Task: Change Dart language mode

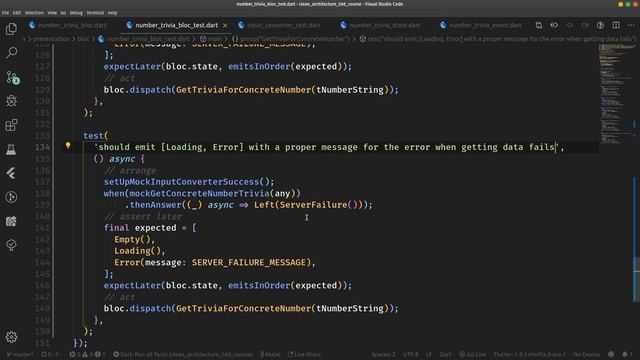Action: click(445, 354)
